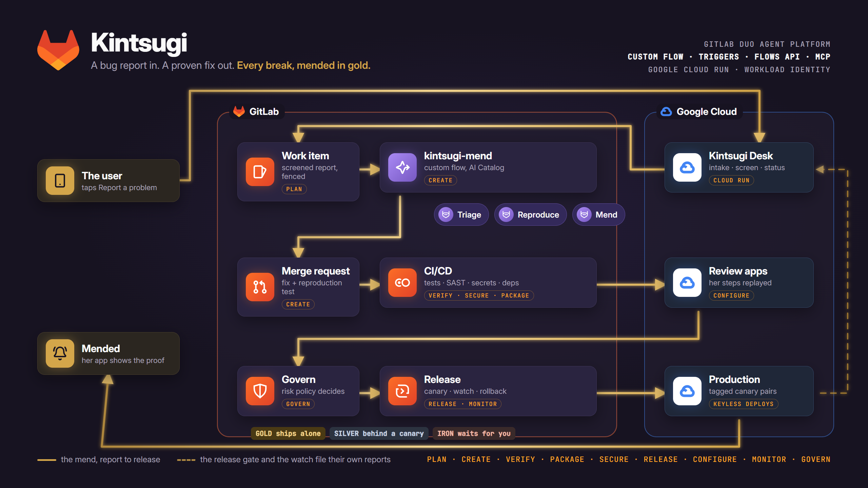Click the Production cloud icon
The width and height of the screenshot is (868, 488).
pos(687,391)
